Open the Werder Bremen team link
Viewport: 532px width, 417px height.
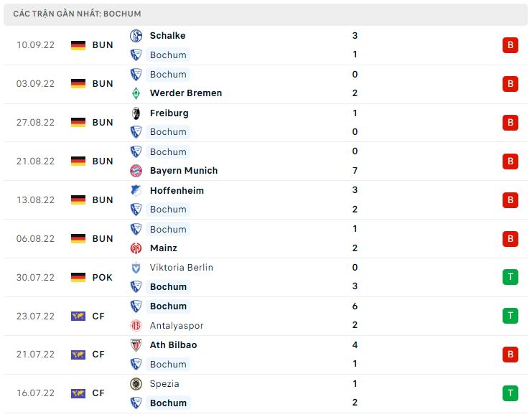185,93
